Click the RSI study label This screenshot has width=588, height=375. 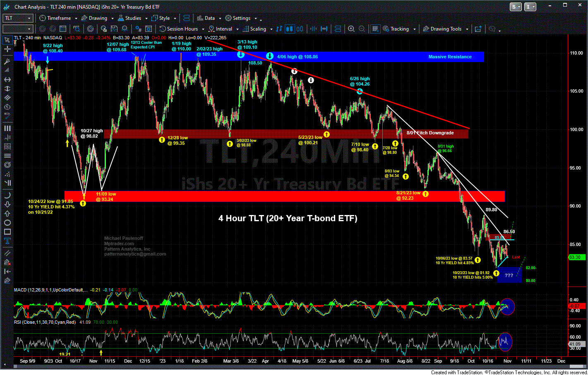[x=45, y=322]
